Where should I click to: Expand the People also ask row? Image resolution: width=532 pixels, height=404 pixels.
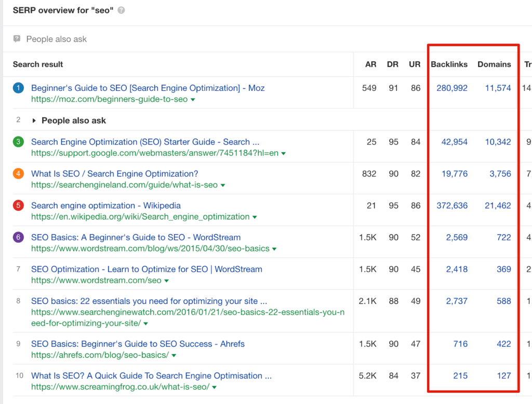pyautogui.click(x=34, y=120)
